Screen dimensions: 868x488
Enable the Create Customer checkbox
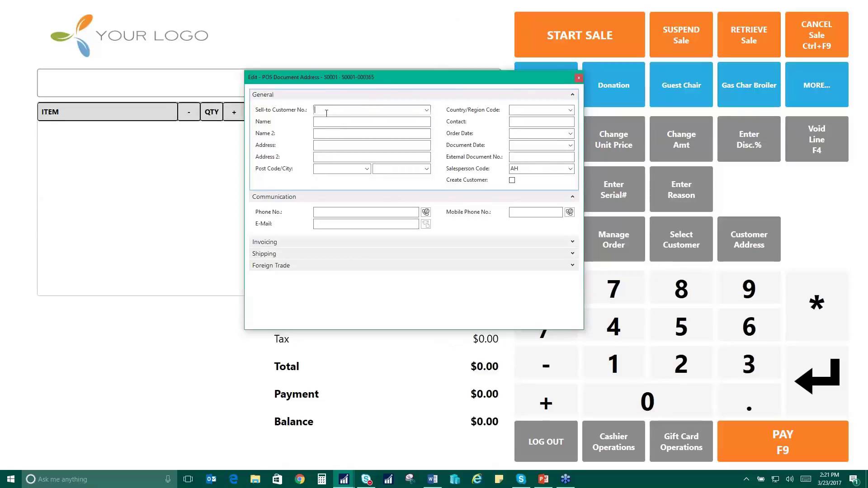click(512, 180)
